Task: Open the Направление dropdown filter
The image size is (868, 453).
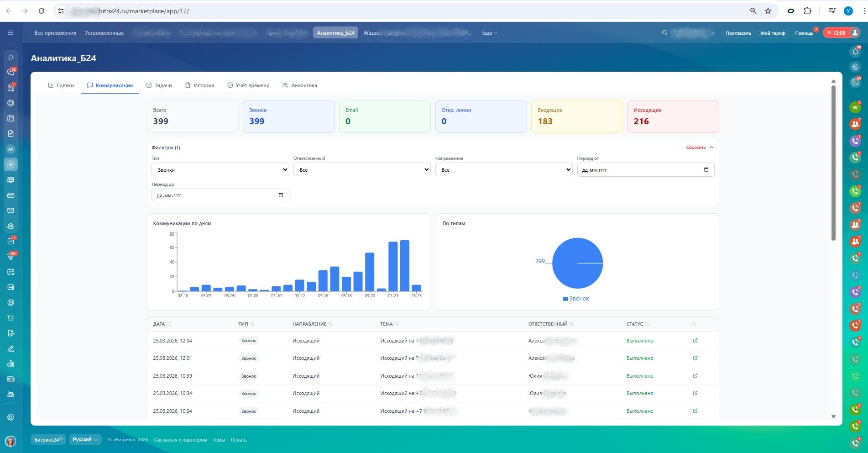Action: coord(503,170)
